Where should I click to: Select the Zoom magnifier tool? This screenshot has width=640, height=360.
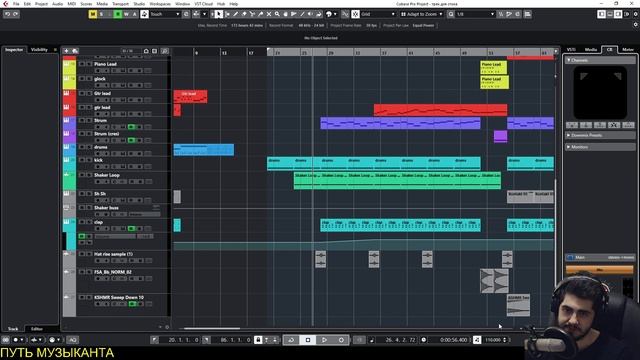tap(277, 14)
